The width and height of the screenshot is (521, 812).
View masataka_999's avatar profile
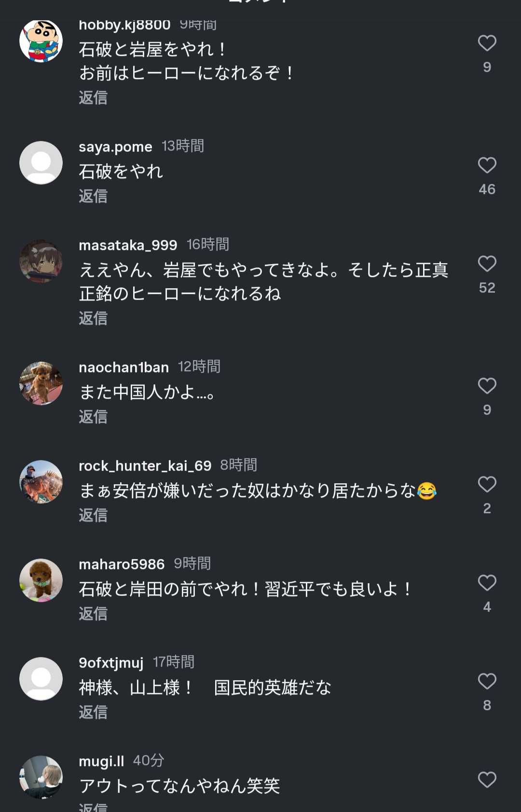(x=41, y=261)
